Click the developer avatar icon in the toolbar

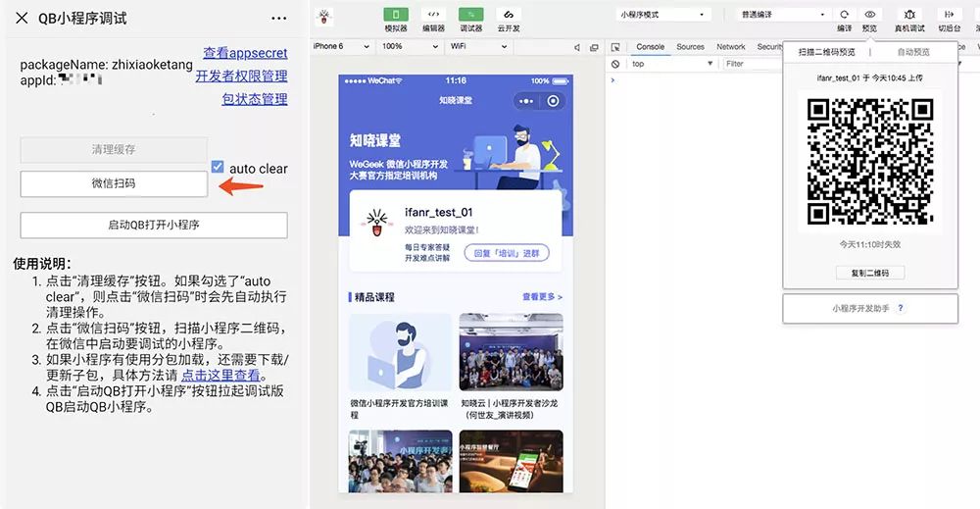click(323, 17)
